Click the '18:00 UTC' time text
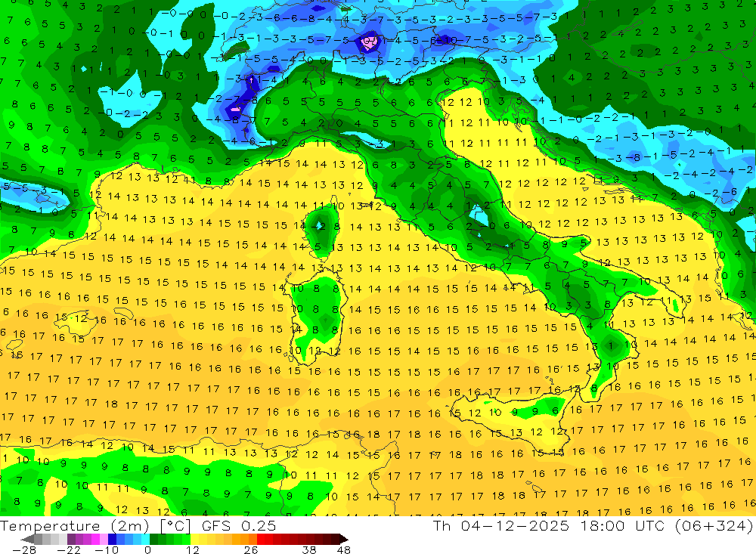The width and height of the screenshot is (756, 554). (x=622, y=526)
